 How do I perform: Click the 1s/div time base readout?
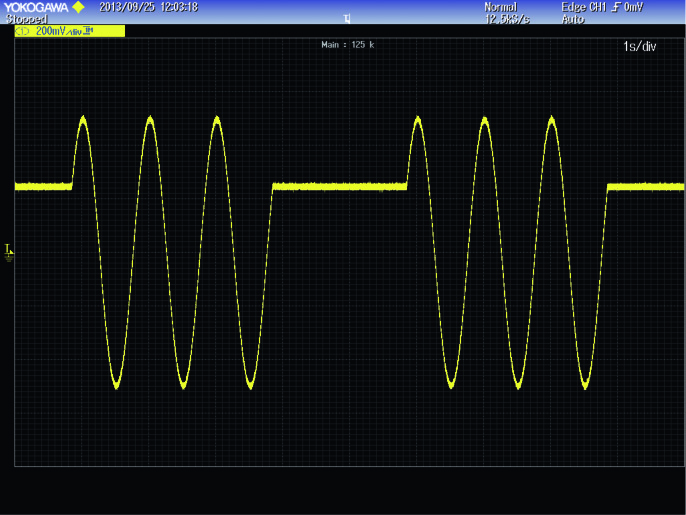[639, 46]
